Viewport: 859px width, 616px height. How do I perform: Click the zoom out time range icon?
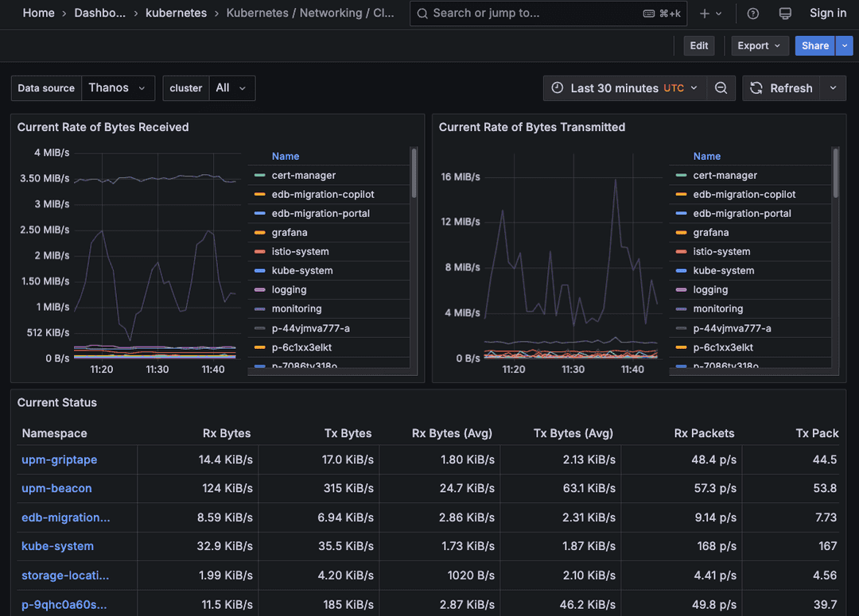721,88
